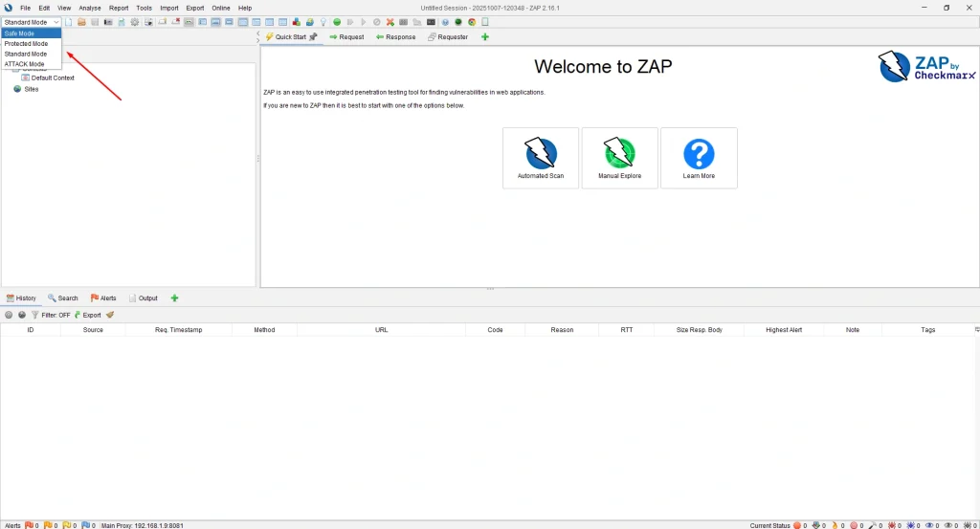Sort history by the URL column header
This screenshot has width=980, height=529.
point(381,330)
